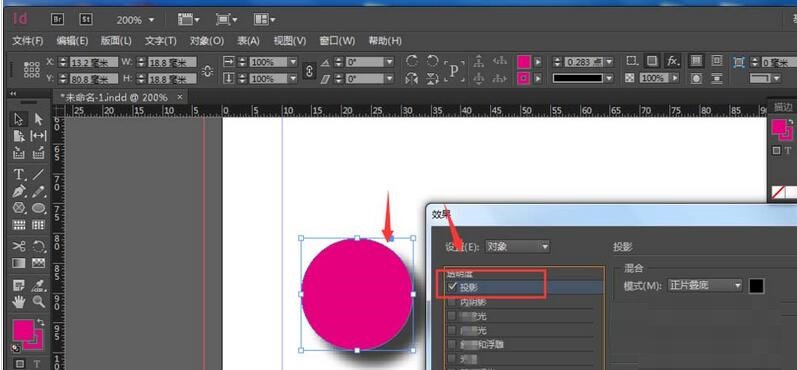Select the Ellipse tool
797x370 pixels.
(39, 208)
